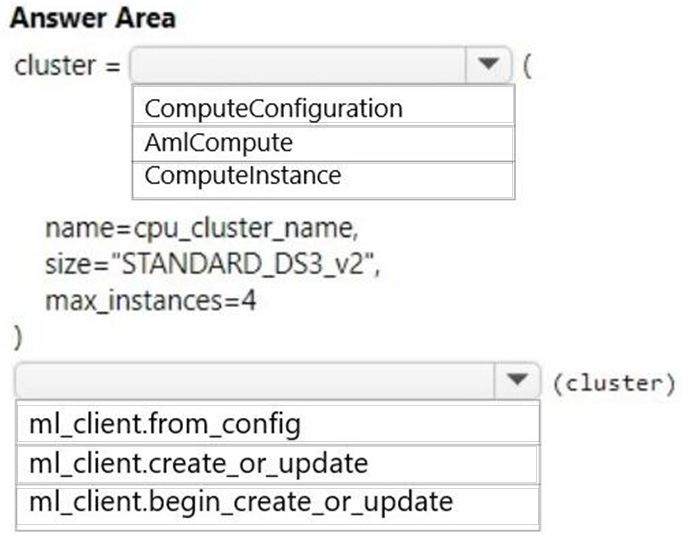This screenshot has width=700, height=548.
Task: Pick ComputeInstance in the dropdown list
Action: (x=323, y=177)
